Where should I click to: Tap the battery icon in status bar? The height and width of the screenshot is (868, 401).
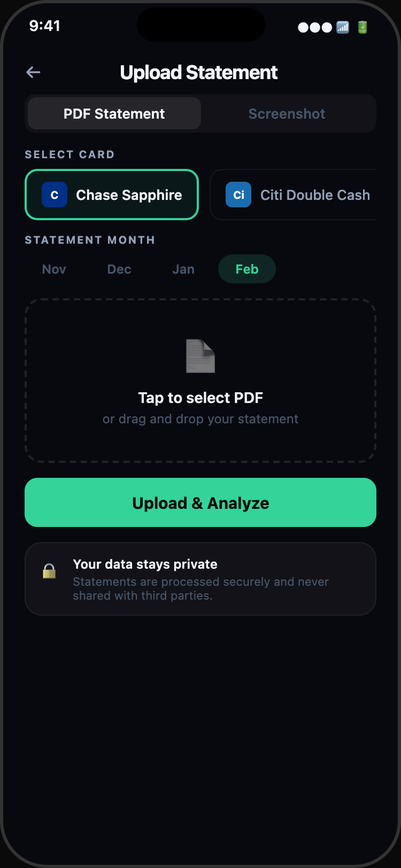[x=363, y=27]
